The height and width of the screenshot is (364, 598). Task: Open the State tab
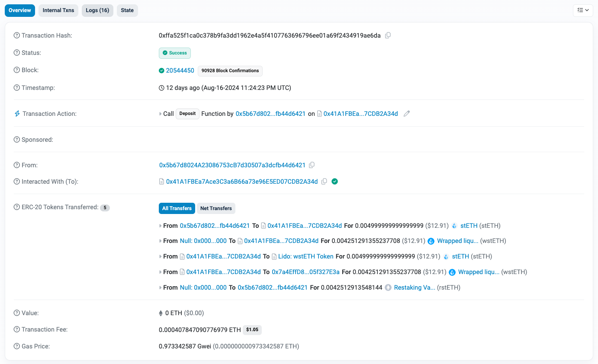point(127,10)
